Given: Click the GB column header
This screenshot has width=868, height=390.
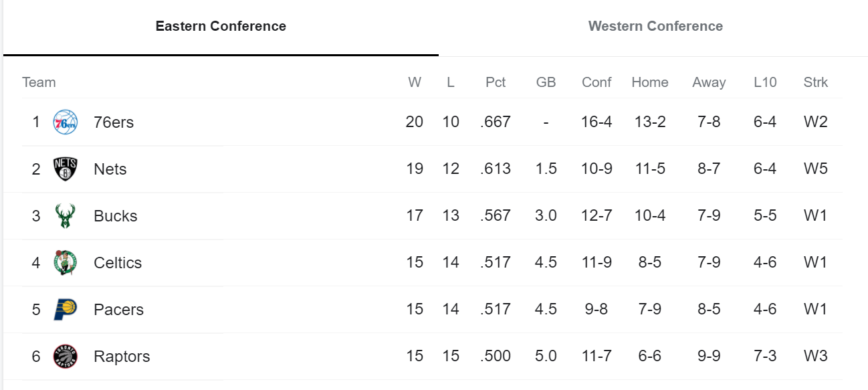Looking at the screenshot, I should tap(546, 82).
